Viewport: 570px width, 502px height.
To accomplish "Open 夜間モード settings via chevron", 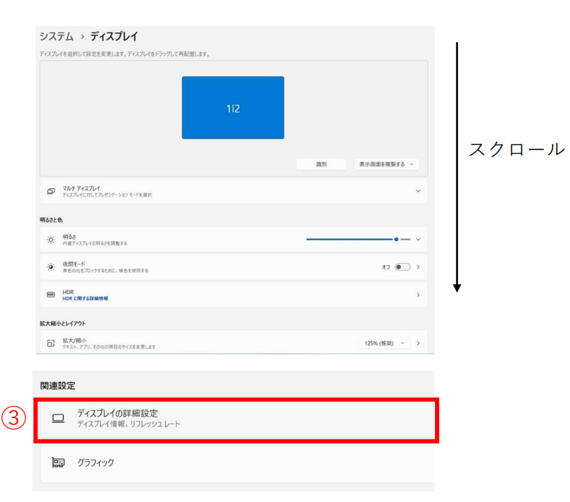I will tap(418, 267).
